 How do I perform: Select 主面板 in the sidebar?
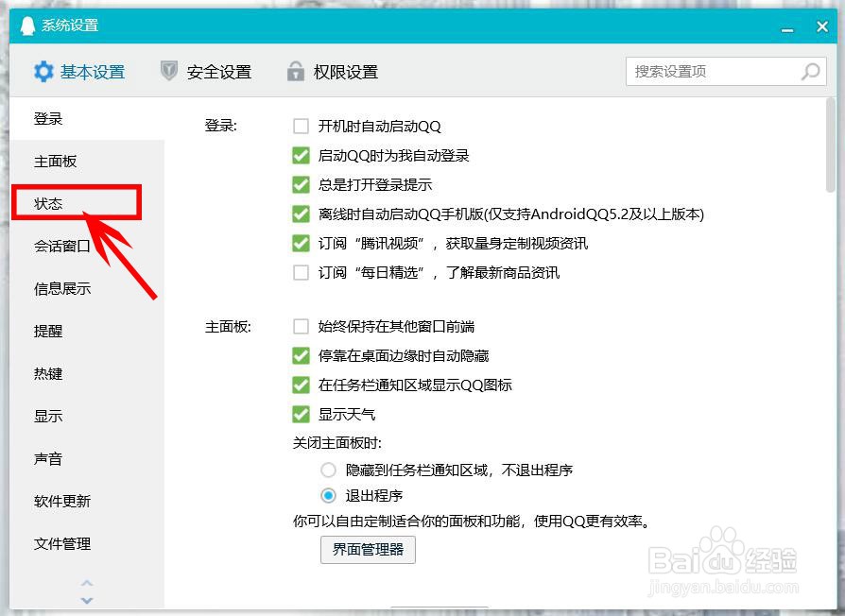87,161
